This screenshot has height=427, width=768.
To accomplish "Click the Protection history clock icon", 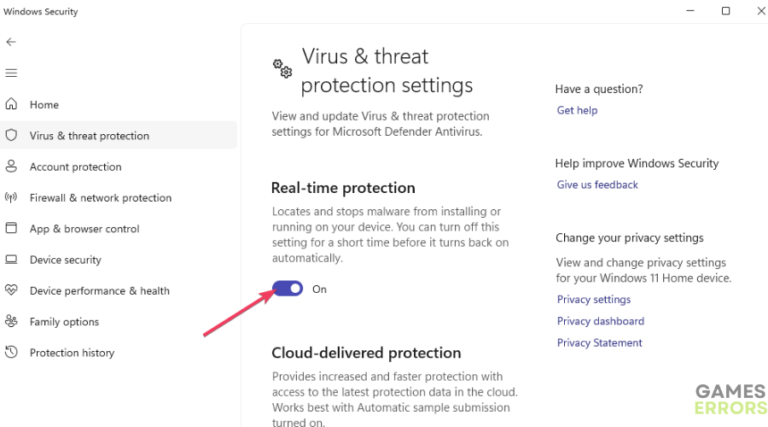I will 11,352.
